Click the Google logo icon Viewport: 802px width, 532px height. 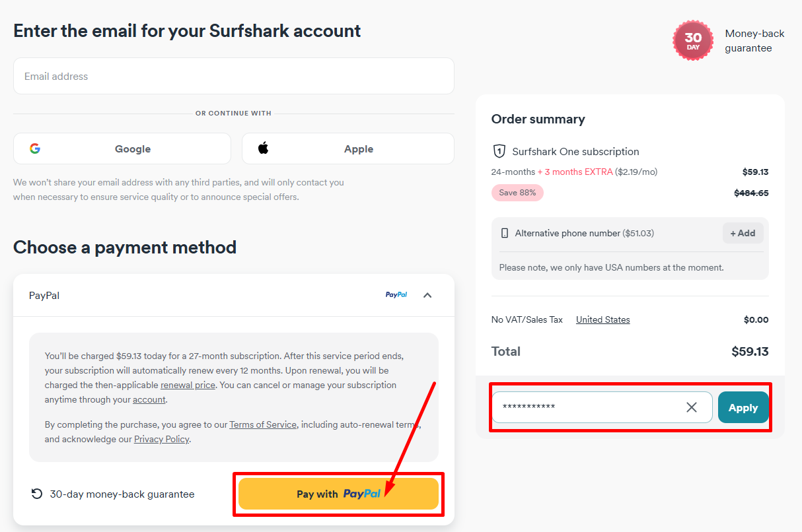coord(35,149)
